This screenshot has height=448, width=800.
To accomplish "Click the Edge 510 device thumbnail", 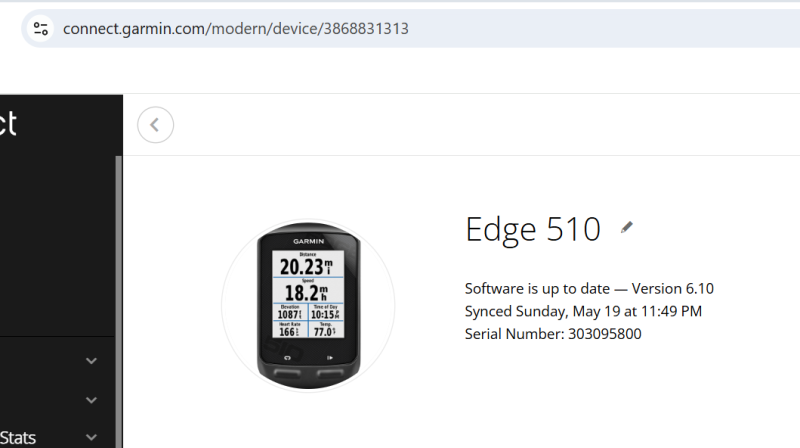I will pos(308,306).
